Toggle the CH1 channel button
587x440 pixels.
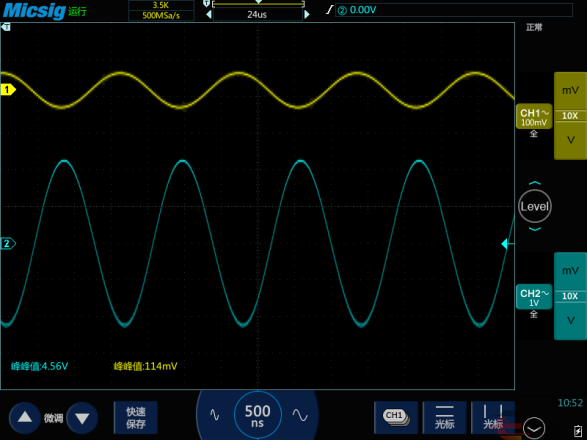tap(534, 116)
